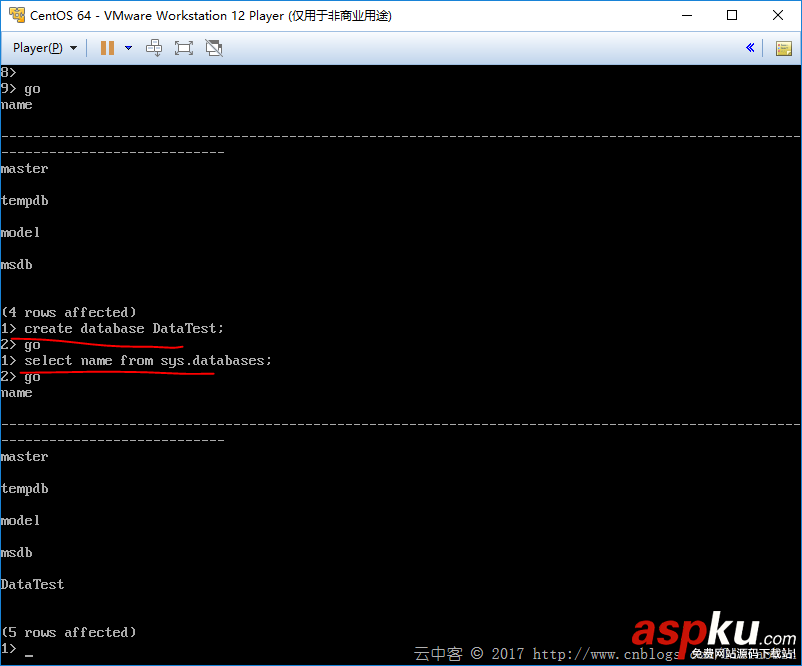Collapse toolbar with double-chevron icon

pyautogui.click(x=750, y=48)
